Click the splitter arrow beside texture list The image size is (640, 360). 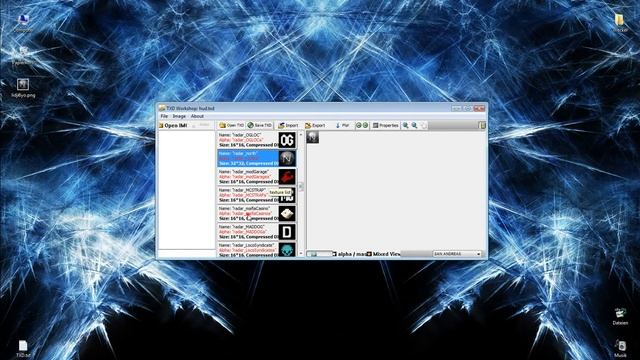301,186
